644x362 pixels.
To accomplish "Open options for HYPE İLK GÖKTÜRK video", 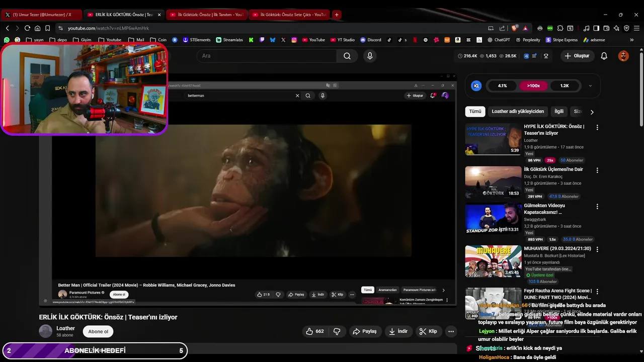I will coord(597,128).
